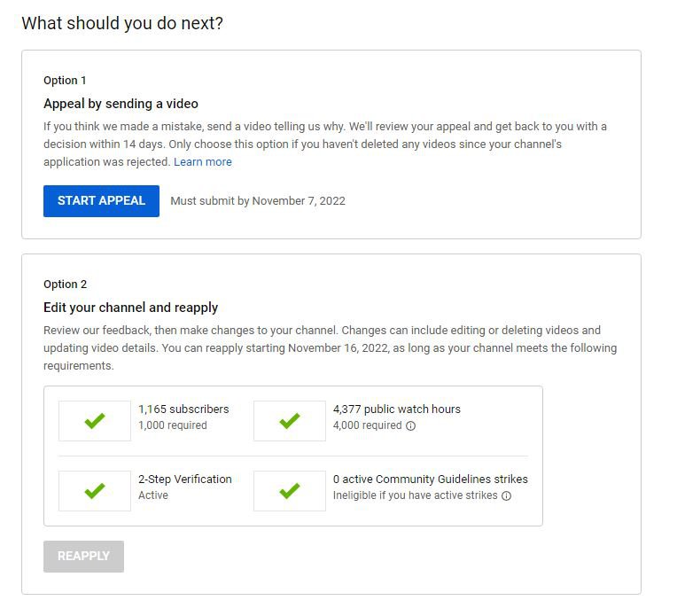Click the 'What should you do next?' title
Screen dimensions: 677x616
point(122,23)
